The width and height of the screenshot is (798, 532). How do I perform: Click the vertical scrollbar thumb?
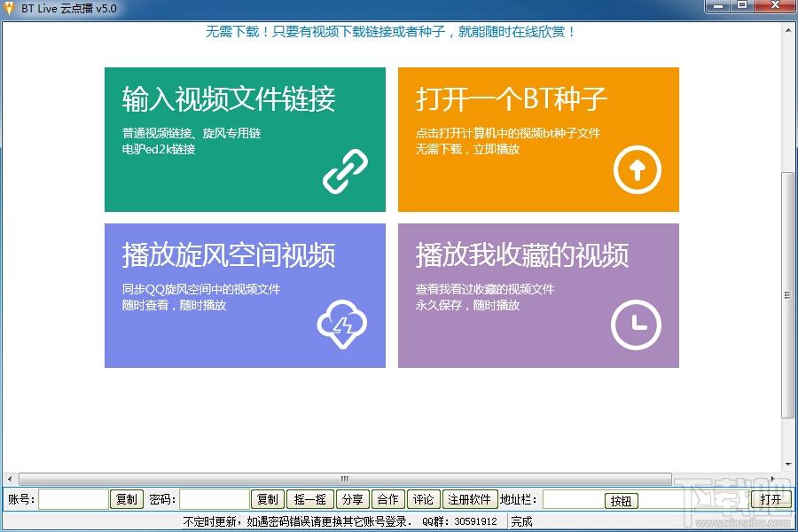coord(787,295)
